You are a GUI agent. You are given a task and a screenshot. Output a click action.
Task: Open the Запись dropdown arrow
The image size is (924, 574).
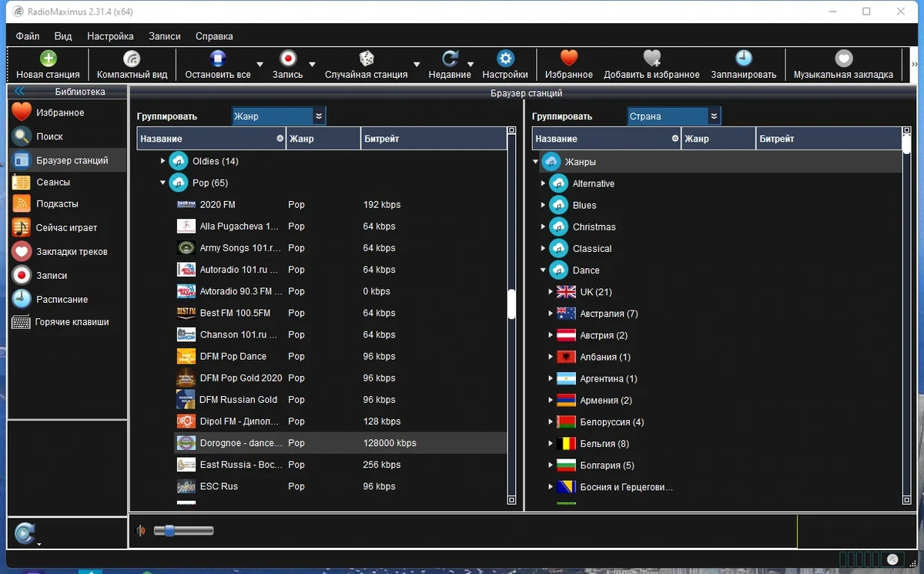pos(312,65)
